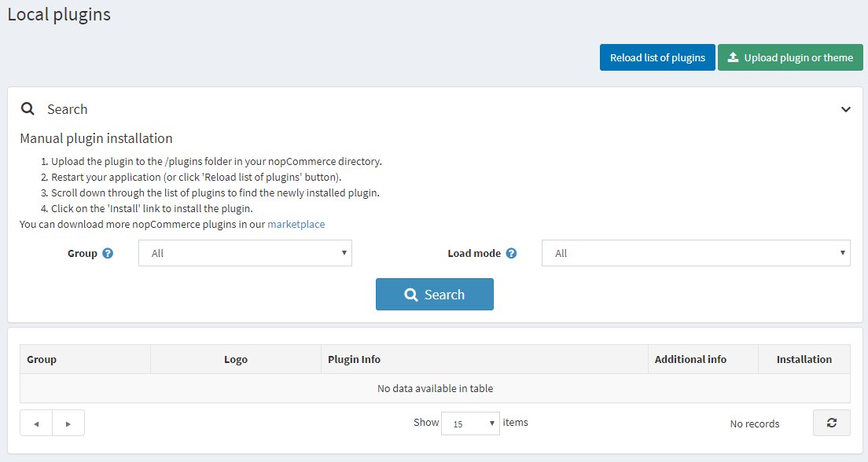Sort plugins by the Group column

41,359
